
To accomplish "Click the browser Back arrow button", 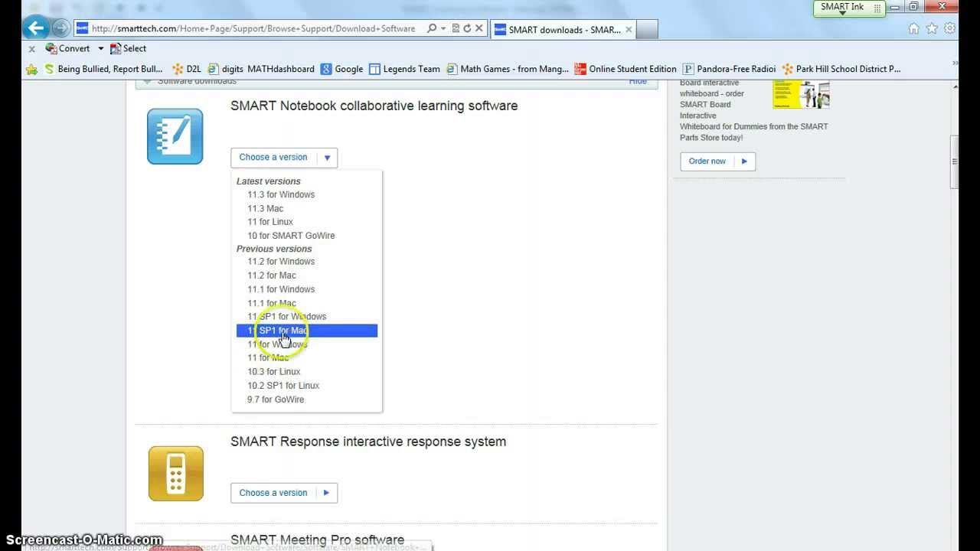I will (35, 28).
